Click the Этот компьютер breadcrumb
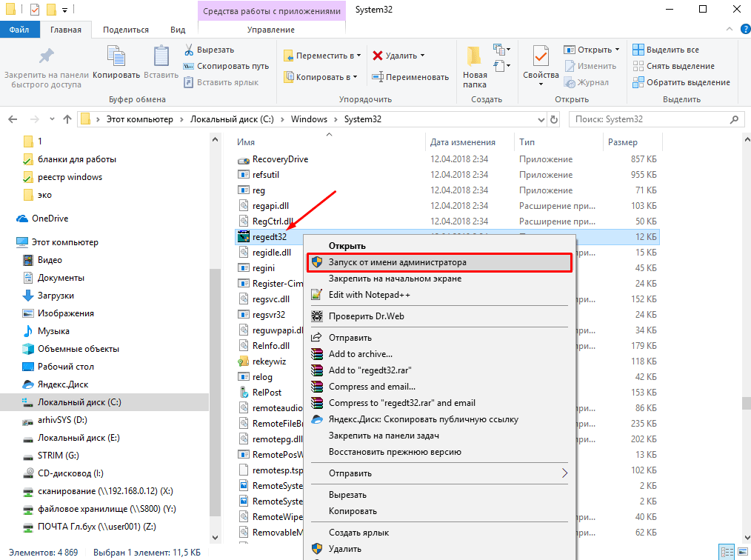Viewport: 751px width, 560px height. coord(139,119)
